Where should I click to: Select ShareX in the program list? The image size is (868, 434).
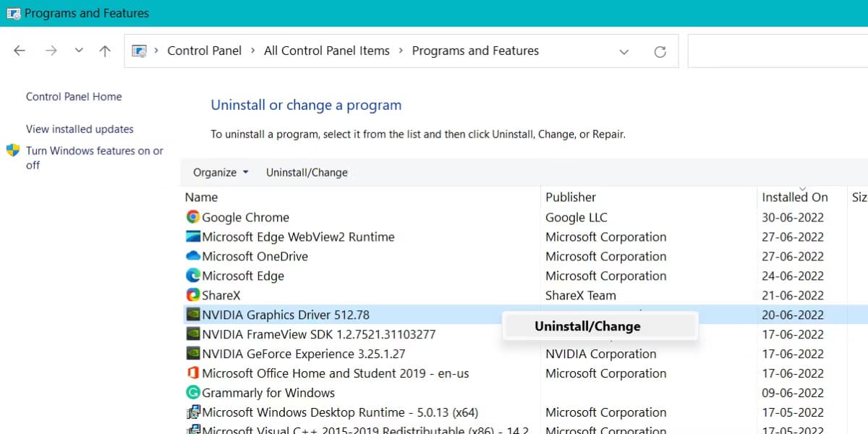tap(221, 295)
